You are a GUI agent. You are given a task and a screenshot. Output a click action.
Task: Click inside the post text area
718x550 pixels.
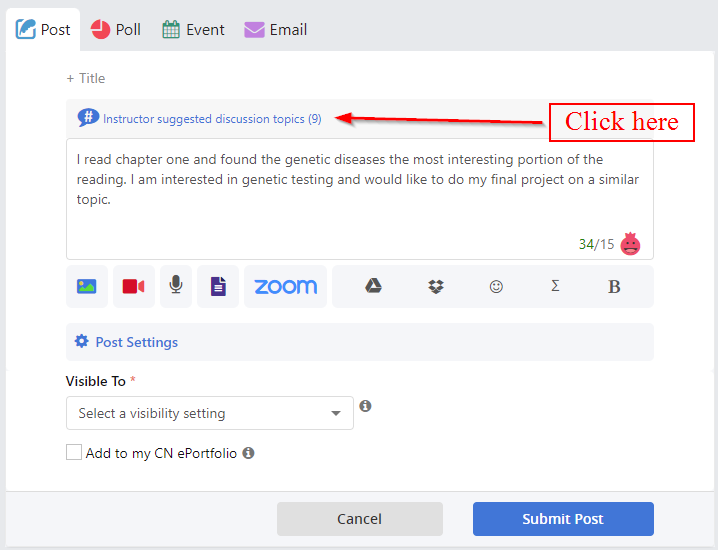tap(360, 199)
